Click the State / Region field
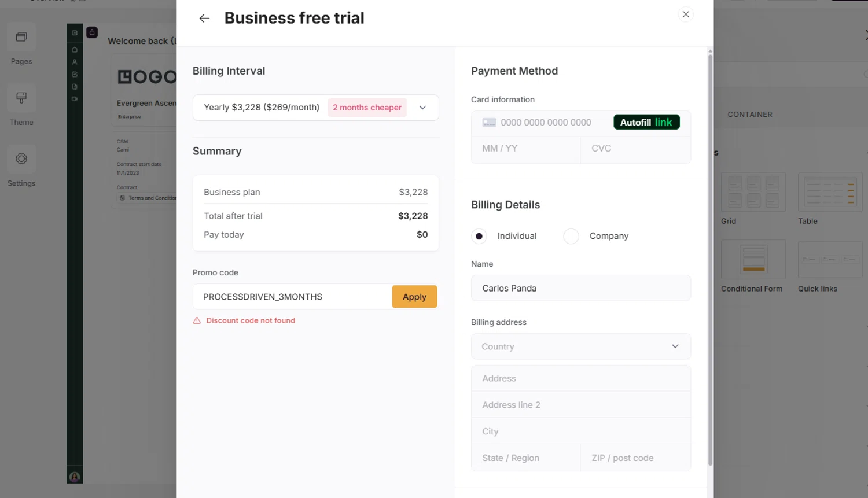Viewport: 868px width, 498px height. pyautogui.click(x=525, y=458)
